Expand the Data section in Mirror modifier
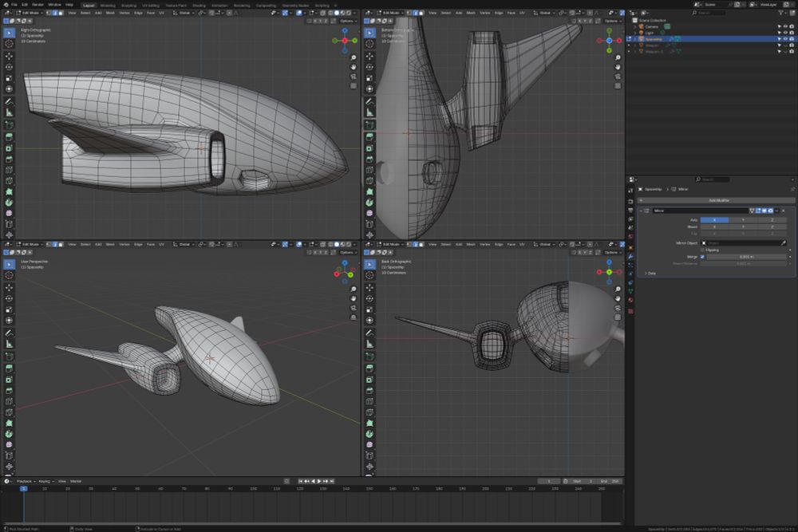The height and width of the screenshot is (532, 798). pos(650,273)
